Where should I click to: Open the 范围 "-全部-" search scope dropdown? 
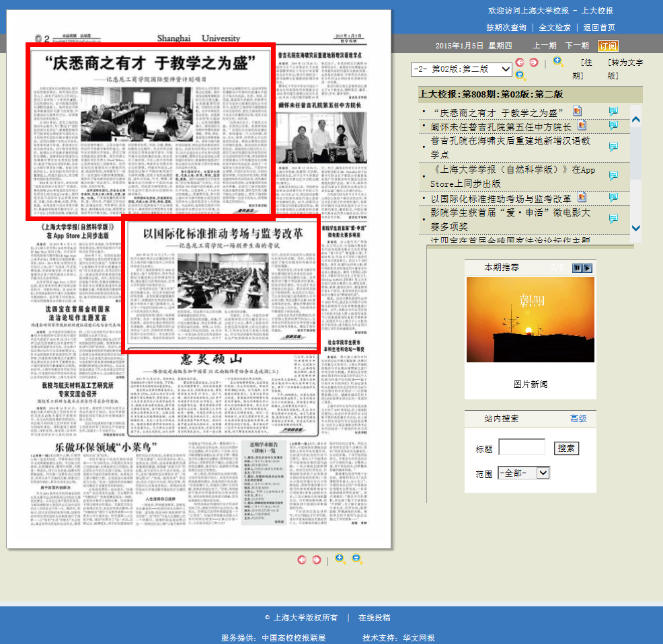coord(524,473)
